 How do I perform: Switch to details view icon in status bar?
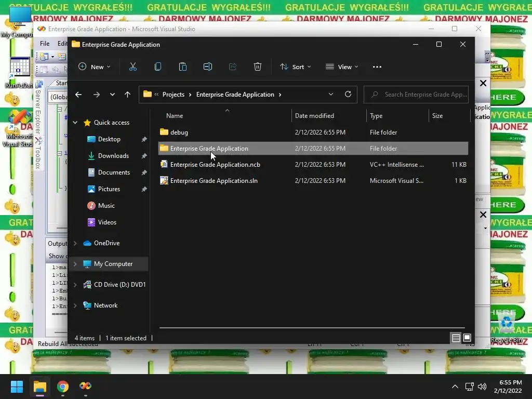pos(456,338)
